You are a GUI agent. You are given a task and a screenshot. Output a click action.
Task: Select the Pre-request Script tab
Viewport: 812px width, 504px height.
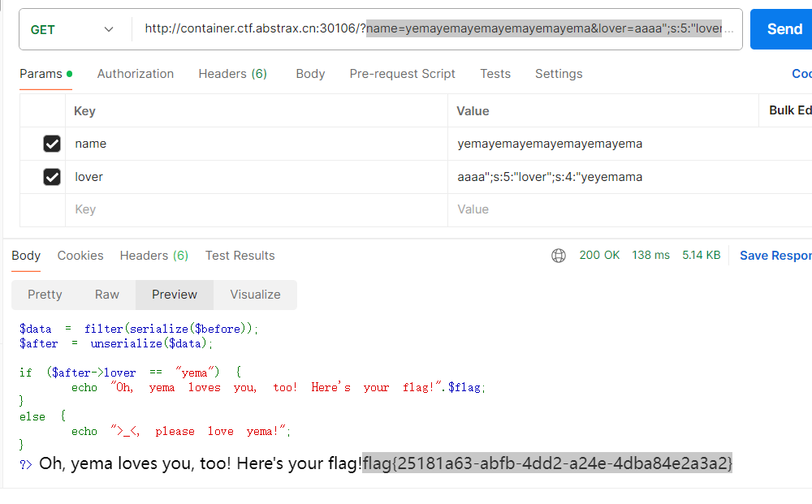pos(402,74)
